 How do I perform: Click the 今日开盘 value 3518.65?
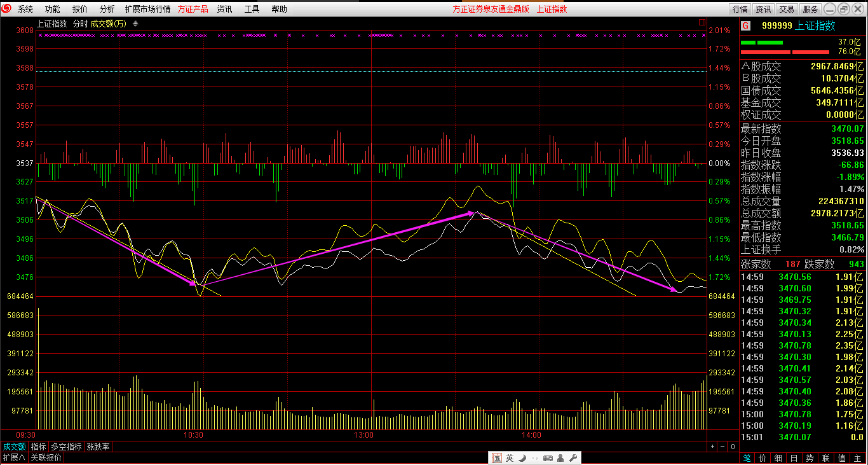(847, 141)
